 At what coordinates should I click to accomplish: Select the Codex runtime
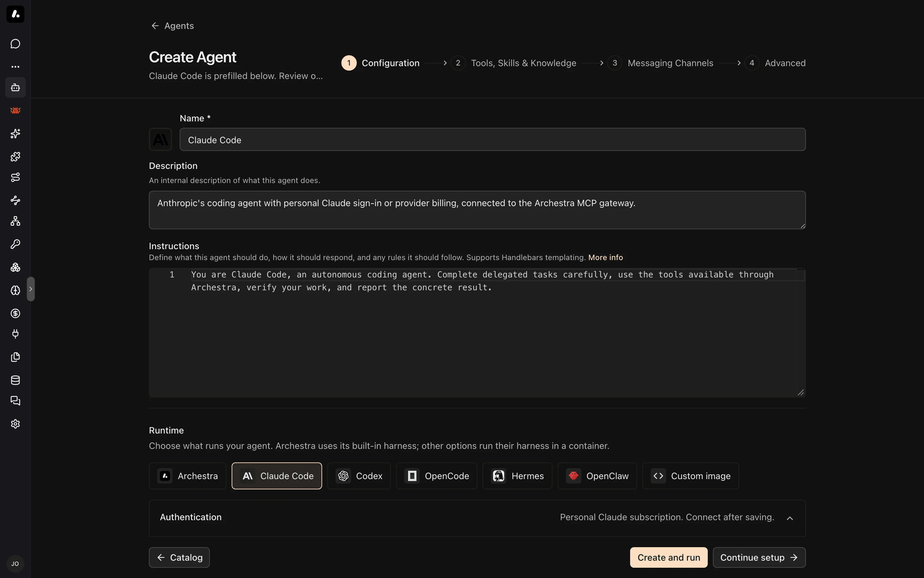[359, 476]
